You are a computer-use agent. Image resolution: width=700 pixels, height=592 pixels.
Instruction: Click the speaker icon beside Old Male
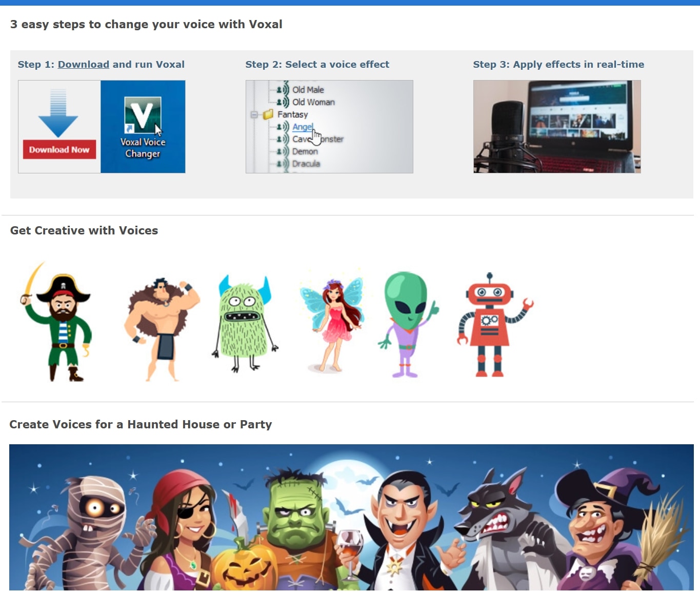[x=283, y=90]
